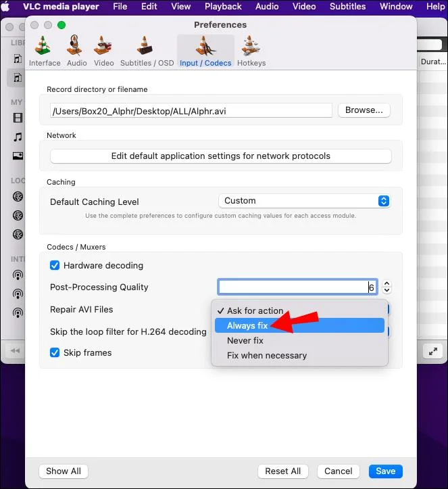This screenshot has width=448, height=489.
Task: Click the Post-Processing Quality stepper arrows
Action: pyautogui.click(x=387, y=287)
